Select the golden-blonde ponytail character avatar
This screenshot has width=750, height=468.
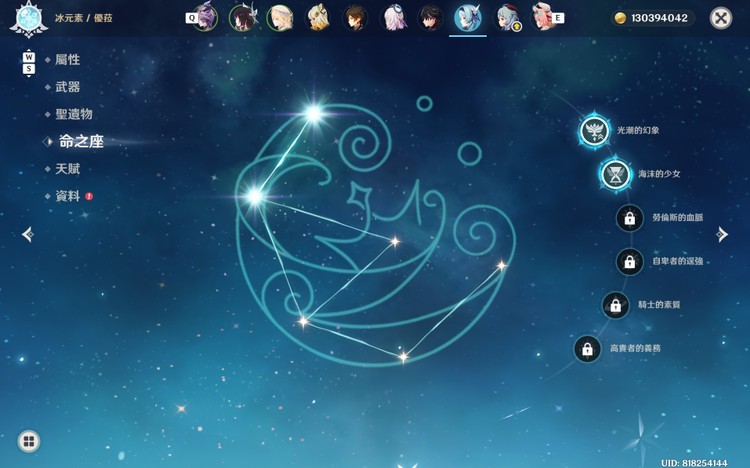(x=318, y=18)
